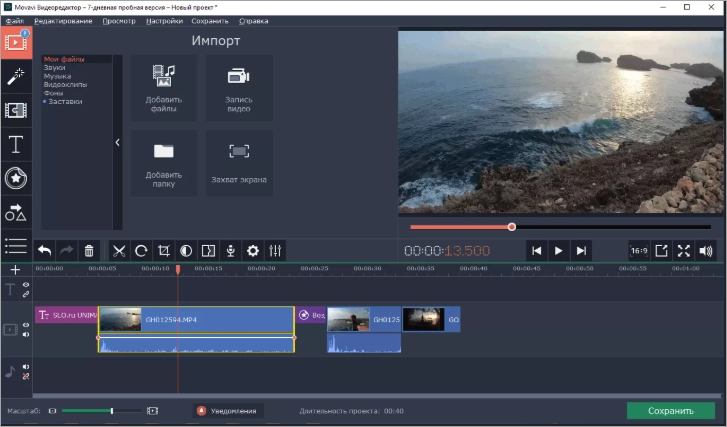The image size is (727, 427).
Task: Start voice-over recording with microphone icon
Action: point(230,251)
